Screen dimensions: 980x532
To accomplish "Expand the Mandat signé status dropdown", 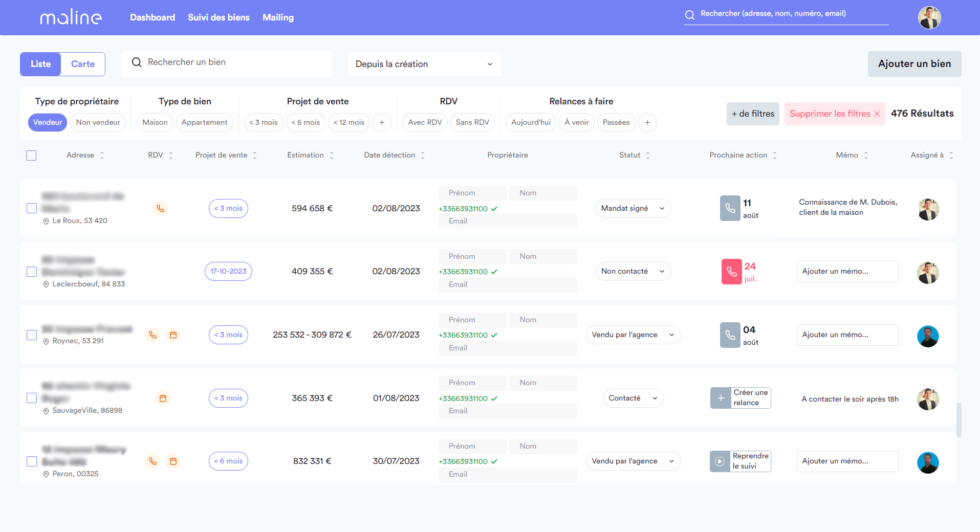I will pos(633,208).
